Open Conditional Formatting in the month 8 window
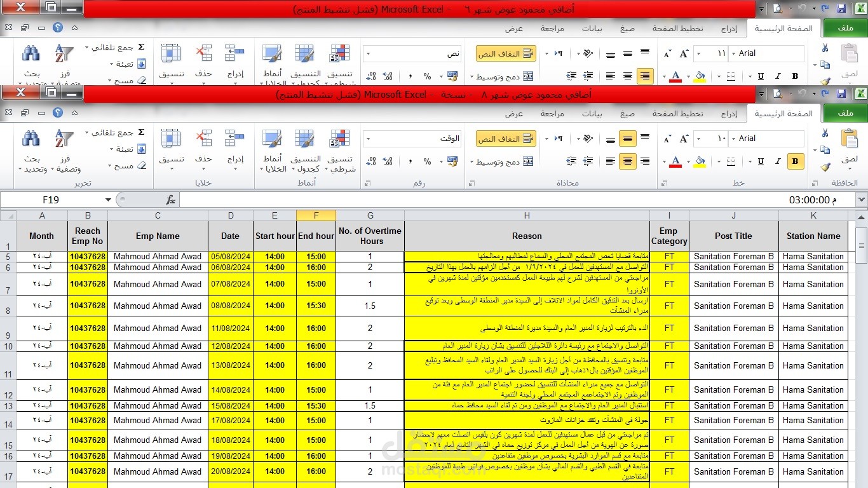 pyautogui.click(x=340, y=151)
